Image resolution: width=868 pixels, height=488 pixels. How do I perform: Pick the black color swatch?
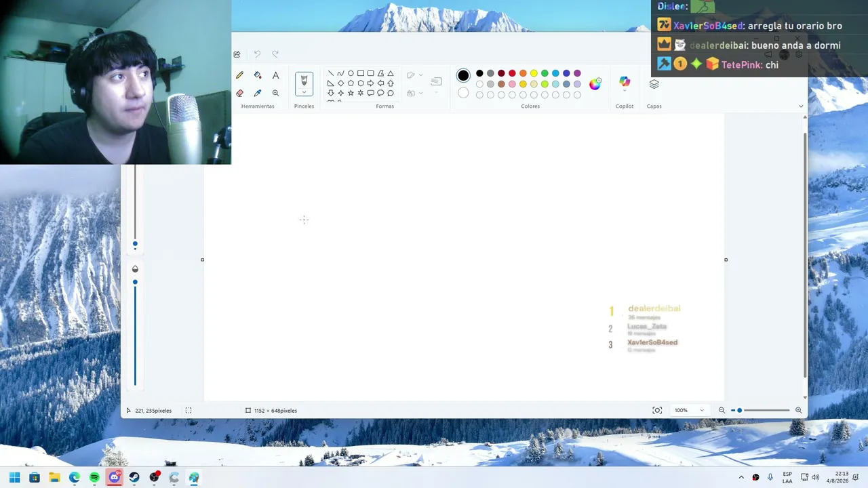[x=479, y=73]
